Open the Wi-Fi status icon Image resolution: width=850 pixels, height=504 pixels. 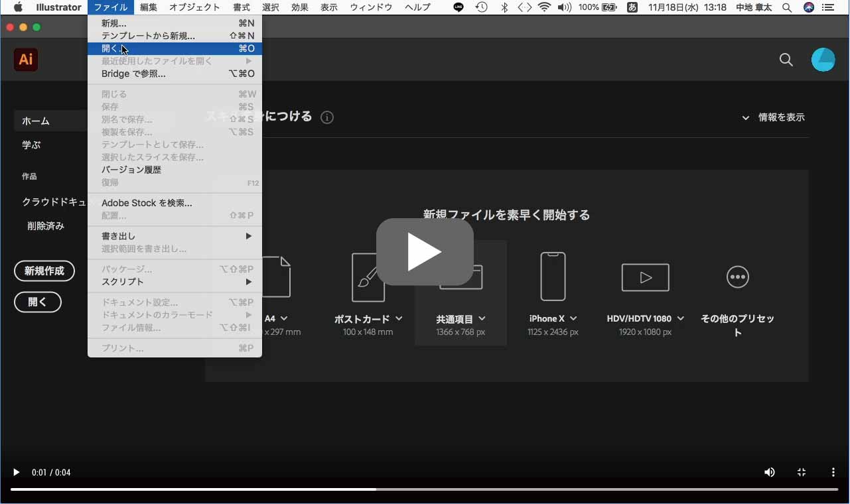point(545,7)
